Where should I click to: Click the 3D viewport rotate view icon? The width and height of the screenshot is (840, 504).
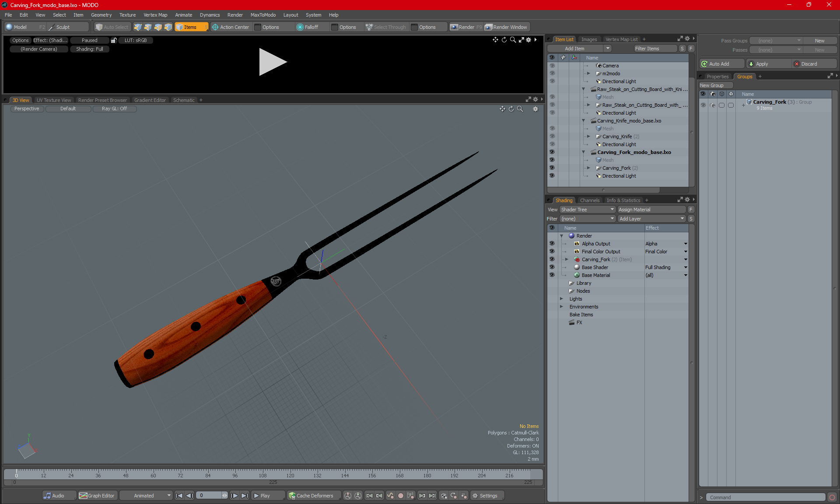511,109
